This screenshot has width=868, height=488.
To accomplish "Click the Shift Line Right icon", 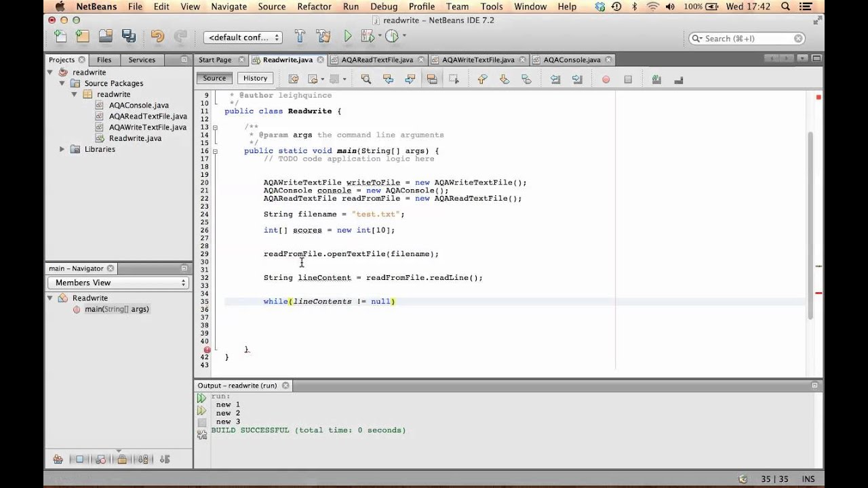I will tap(577, 79).
